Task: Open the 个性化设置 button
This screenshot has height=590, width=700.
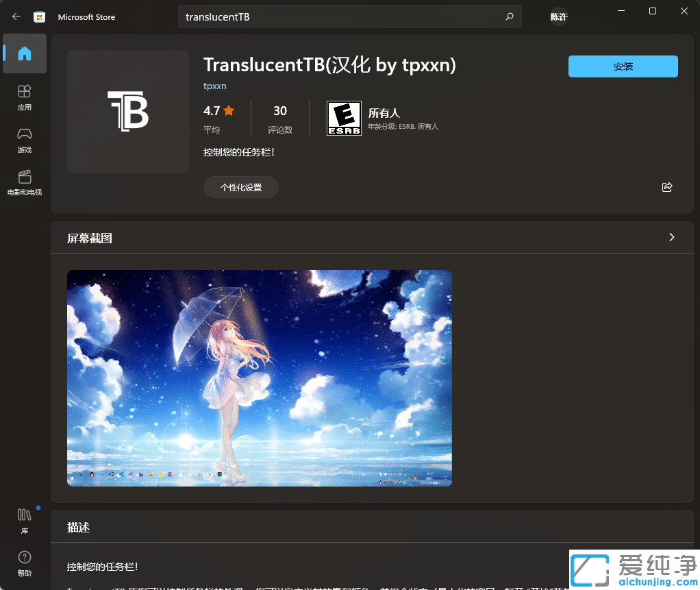Action: point(240,186)
